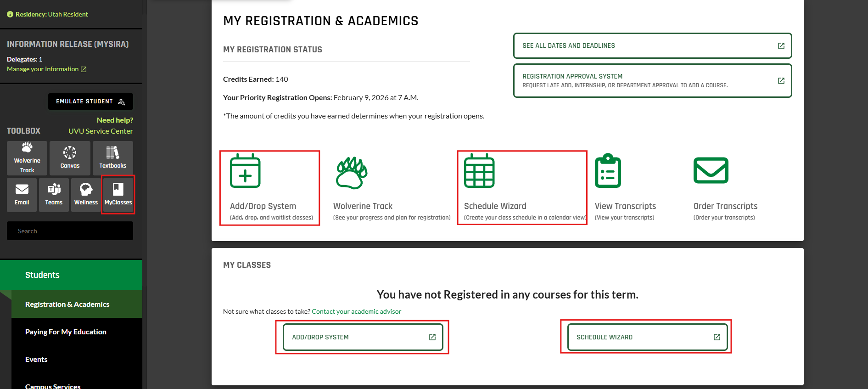Click the Schedule Wizard button under My Classes

point(647,337)
